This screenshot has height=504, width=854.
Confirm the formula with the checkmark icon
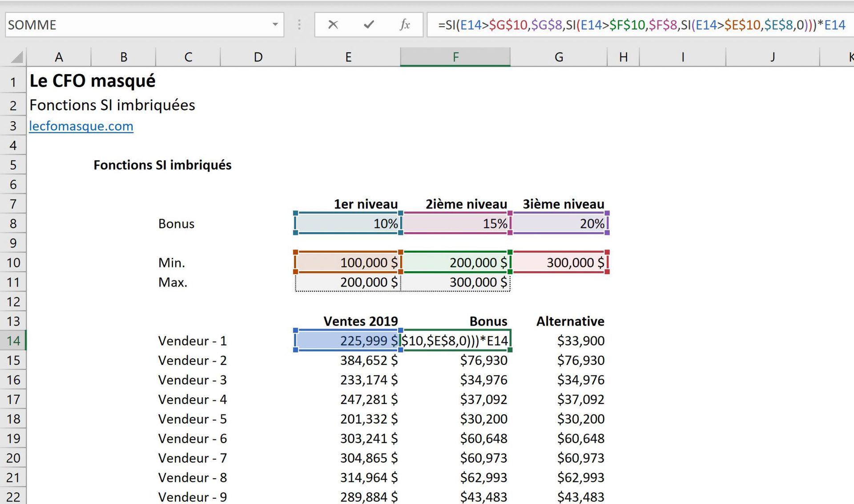pyautogui.click(x=368, y=25)
